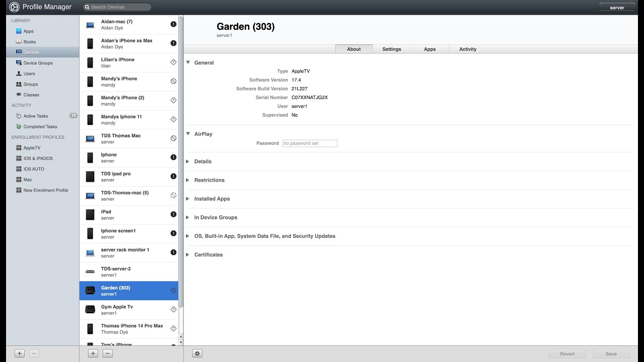
Task: Expand the OS and Security Updates section
Action: click(x=188, y=236)
